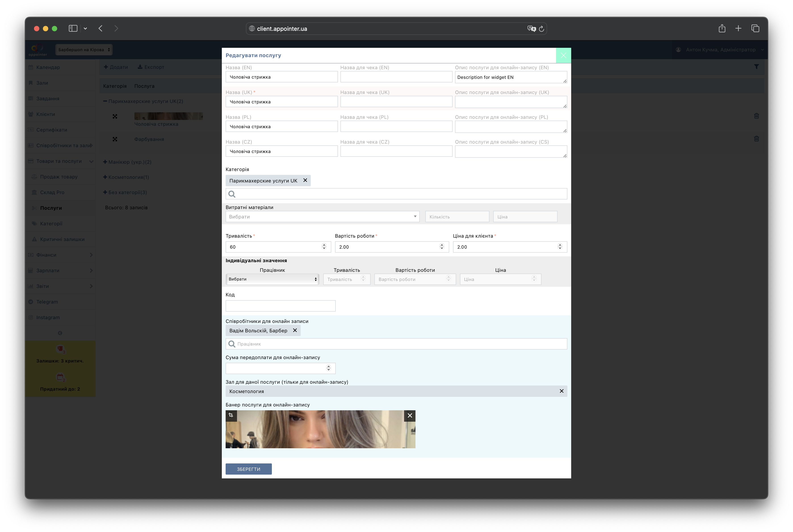Screen dimensions: 793x532
Task: Click Safari share icon
Action: pos(722,29)
